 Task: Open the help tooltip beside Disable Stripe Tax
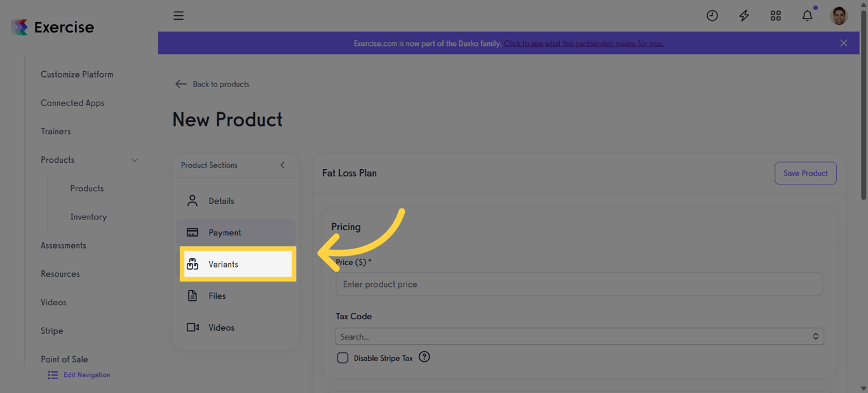(424, 357)
